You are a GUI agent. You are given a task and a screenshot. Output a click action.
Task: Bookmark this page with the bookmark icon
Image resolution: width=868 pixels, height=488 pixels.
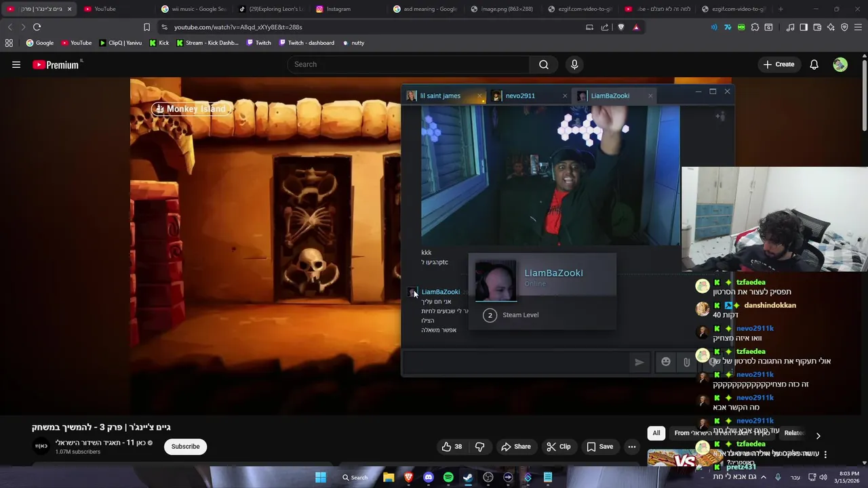point(146,27)
